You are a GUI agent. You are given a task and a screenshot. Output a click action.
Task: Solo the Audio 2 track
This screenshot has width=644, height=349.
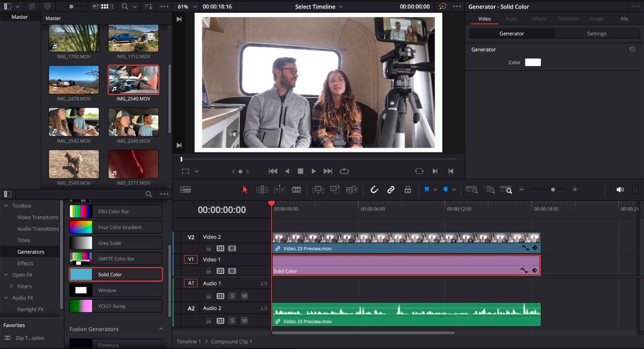(x=232, y=321)
